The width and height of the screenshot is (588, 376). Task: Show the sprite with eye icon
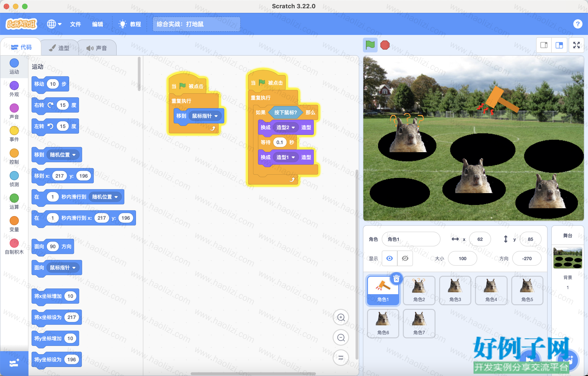point(390,258)
